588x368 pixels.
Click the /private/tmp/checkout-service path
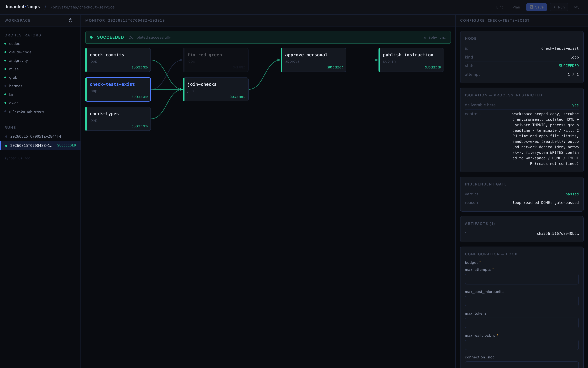82,7
